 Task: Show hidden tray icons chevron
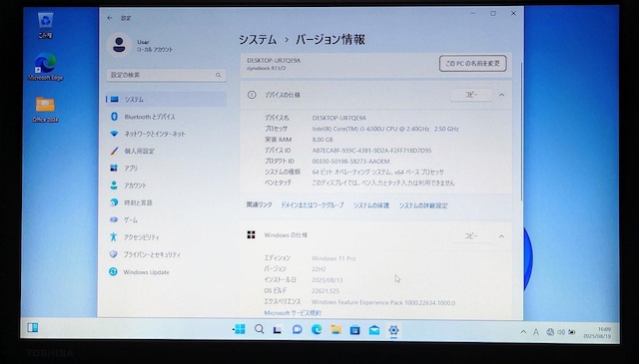tap(523, 332)
